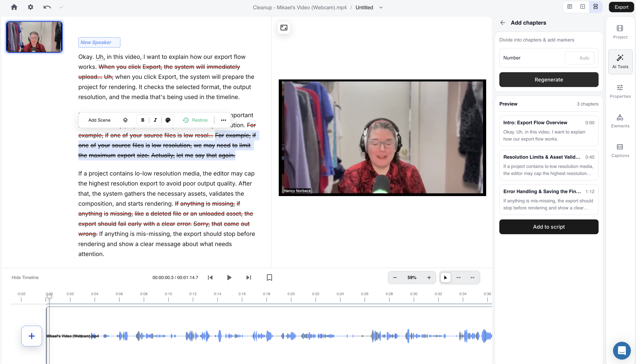The width and height of the screenshot is (636, 364).
Task: Switch to video-only layout view
Action: [582, 7]
